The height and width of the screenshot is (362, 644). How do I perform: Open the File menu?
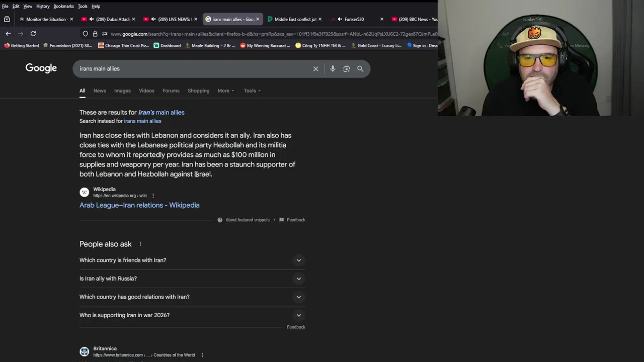(5, 6)
